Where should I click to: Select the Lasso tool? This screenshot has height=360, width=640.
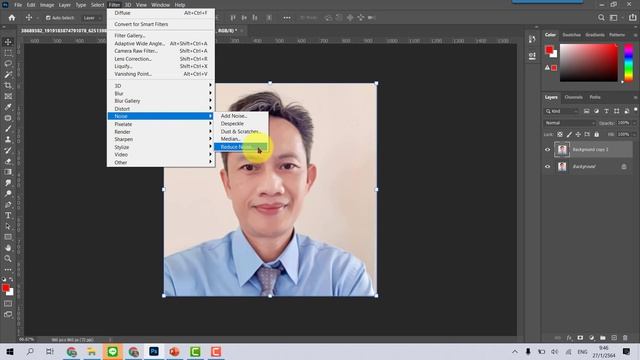(8, 64)
